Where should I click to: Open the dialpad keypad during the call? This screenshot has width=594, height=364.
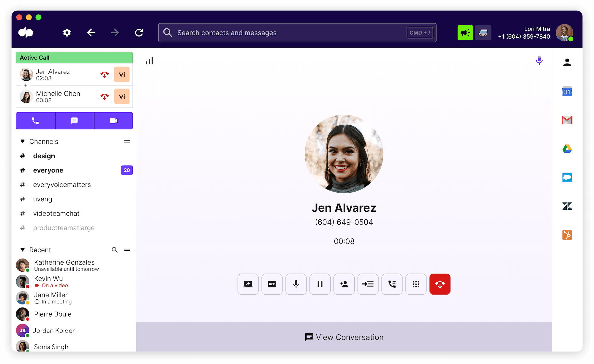pyautogui.click(x=416, y=284)
